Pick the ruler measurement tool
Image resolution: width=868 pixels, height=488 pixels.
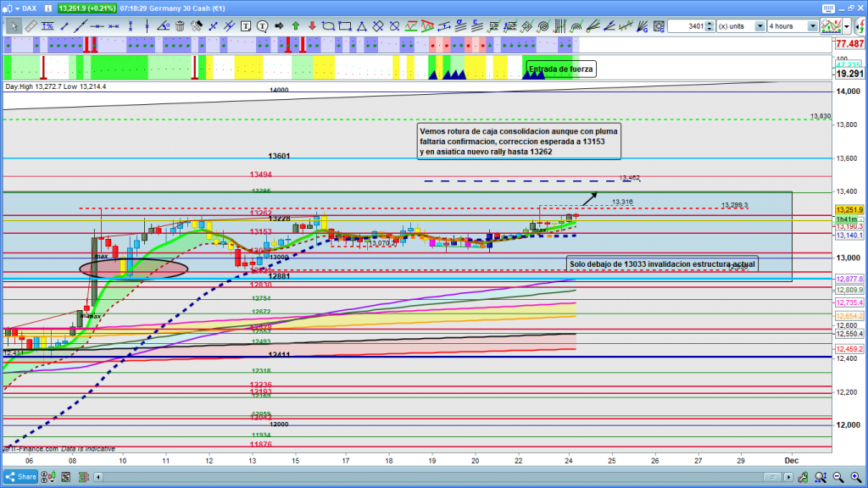point(31,26)
